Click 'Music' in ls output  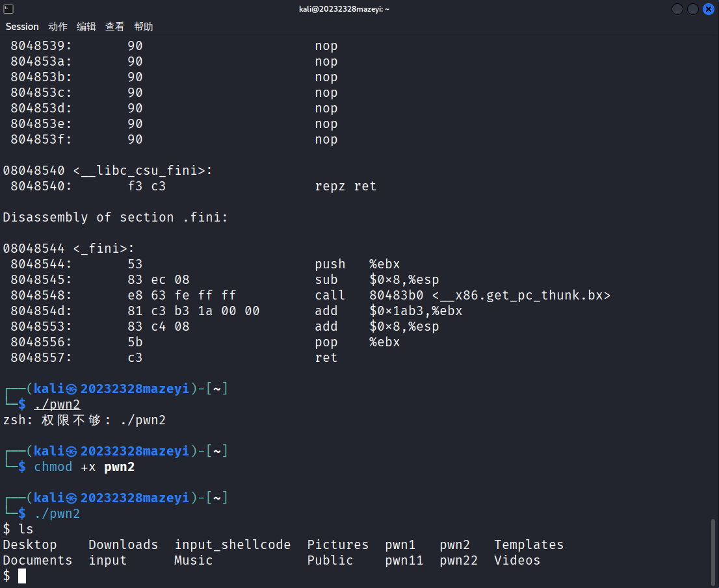coord(194,560)
